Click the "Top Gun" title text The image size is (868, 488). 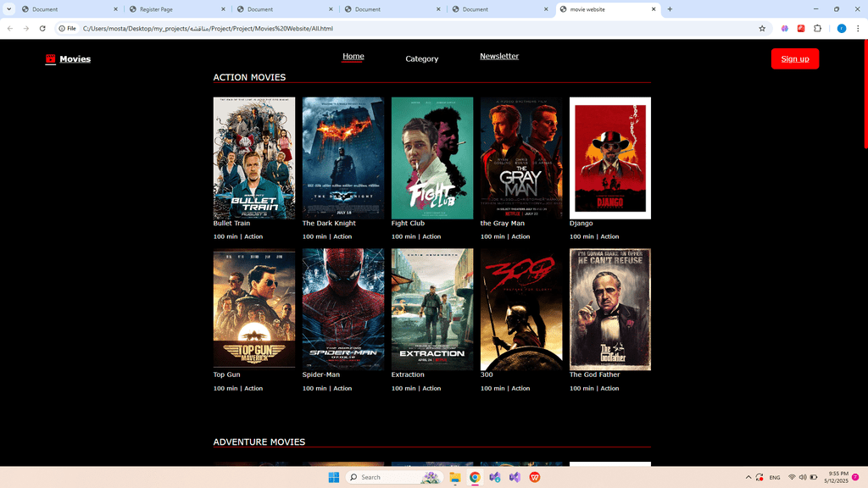pyautogui.click(x=227, y=374)
